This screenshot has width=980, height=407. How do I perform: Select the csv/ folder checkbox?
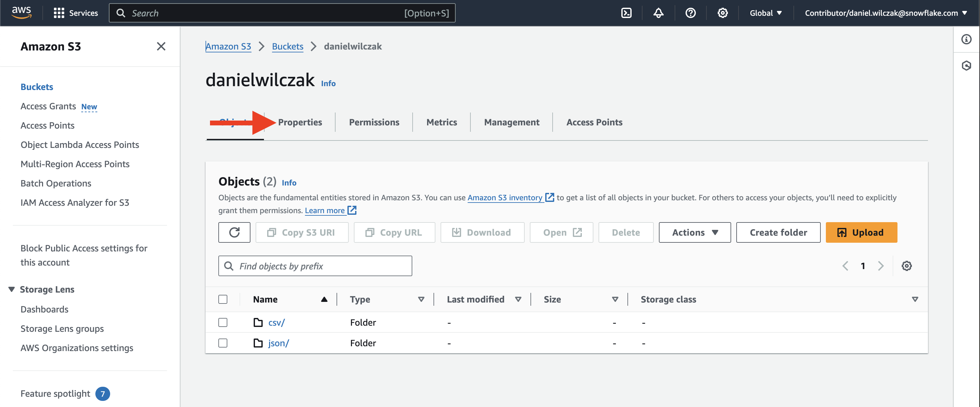223,322
